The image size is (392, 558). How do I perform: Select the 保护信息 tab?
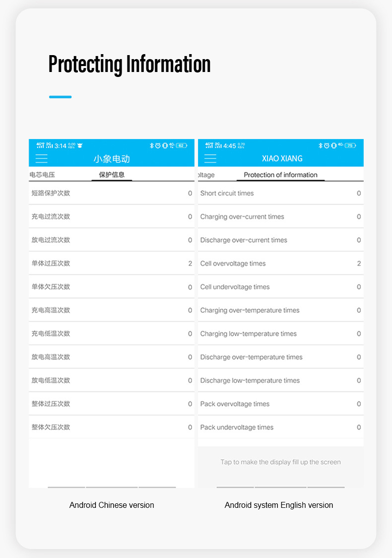tap(112, 175)
